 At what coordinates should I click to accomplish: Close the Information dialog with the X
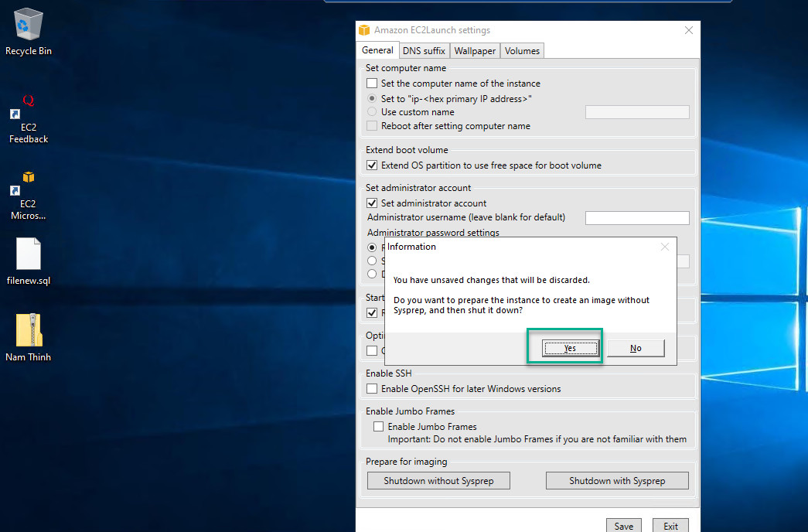[665, 247]
